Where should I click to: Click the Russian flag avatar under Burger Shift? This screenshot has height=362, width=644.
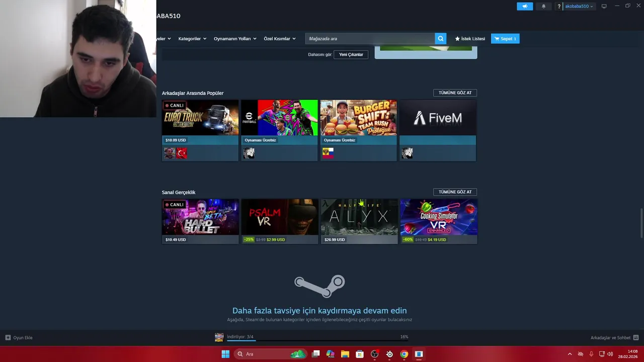328,153
